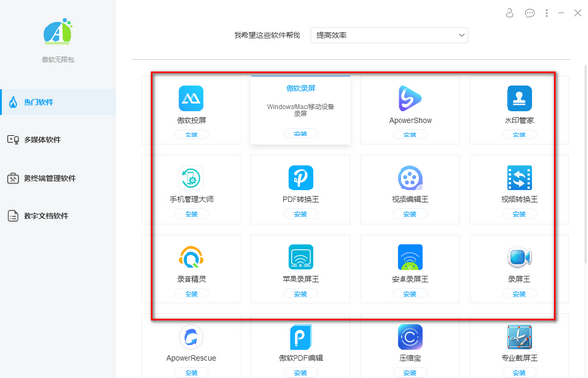Click the 傲软录屏 title link
The height and width of the screenshot is (378, 588).
(x=300, y=89)
